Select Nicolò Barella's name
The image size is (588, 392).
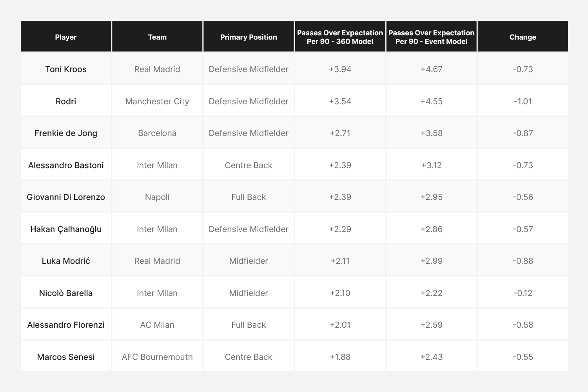(66, 293)
